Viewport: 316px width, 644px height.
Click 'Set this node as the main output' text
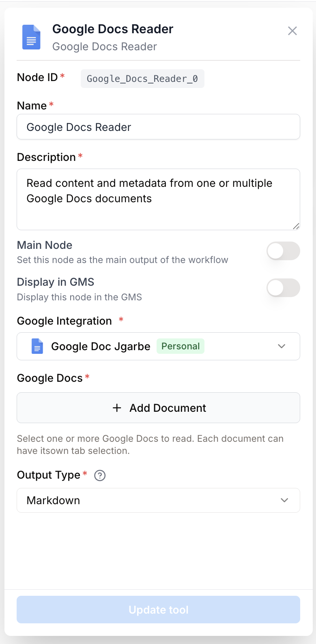(x=123, y=260)
